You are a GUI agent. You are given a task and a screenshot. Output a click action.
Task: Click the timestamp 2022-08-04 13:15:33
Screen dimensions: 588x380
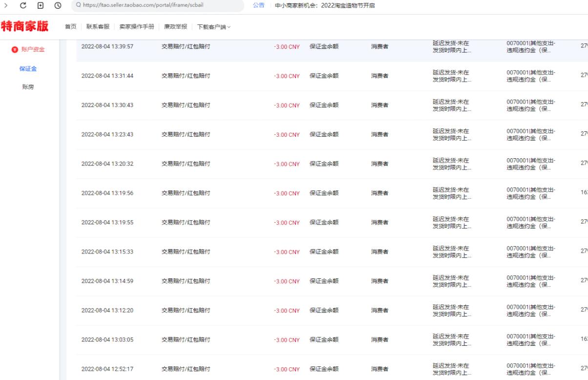point(107,252)
